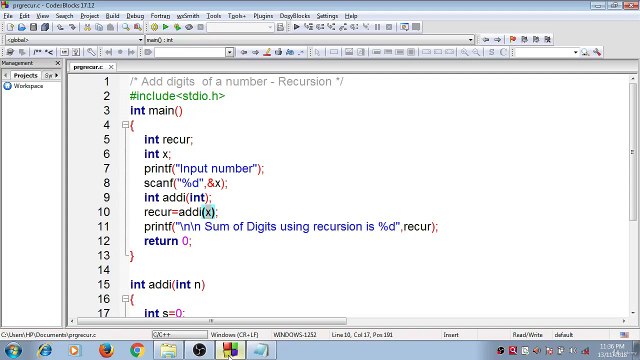Open the Replace tool icon
This screenshot has width=640, height=360.
click(138, 27)
